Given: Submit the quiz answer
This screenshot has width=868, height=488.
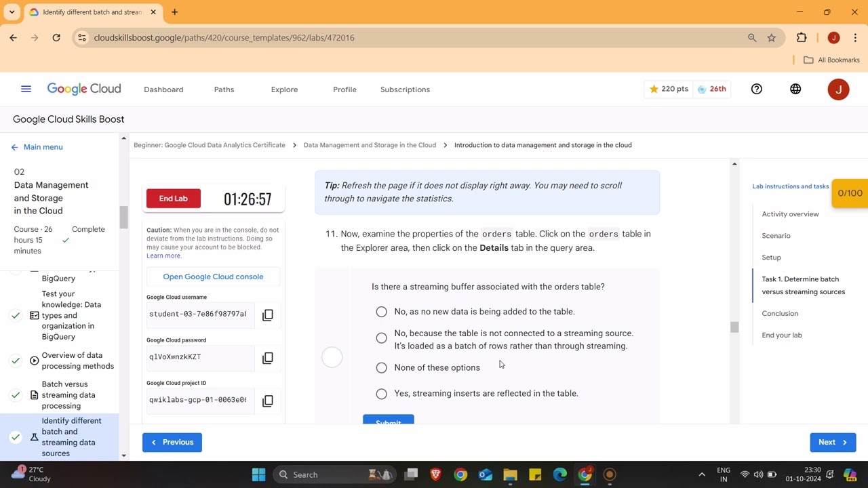Looking at the screenshot, I should [388, 420].
